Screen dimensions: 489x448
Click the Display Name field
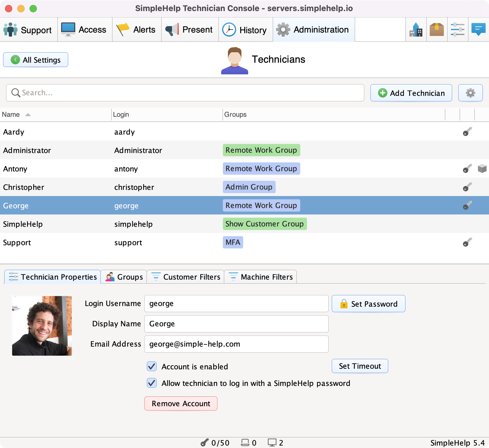click(x=237, y=324)
